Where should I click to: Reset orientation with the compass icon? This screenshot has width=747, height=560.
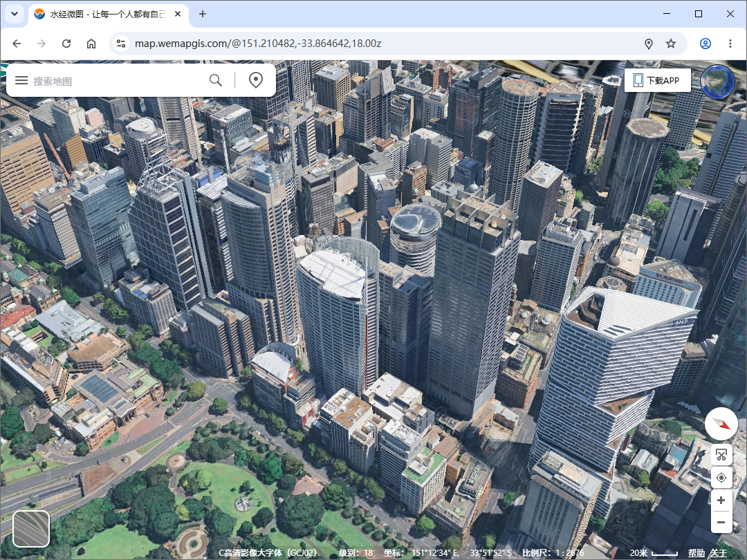[x=721, y=424]
